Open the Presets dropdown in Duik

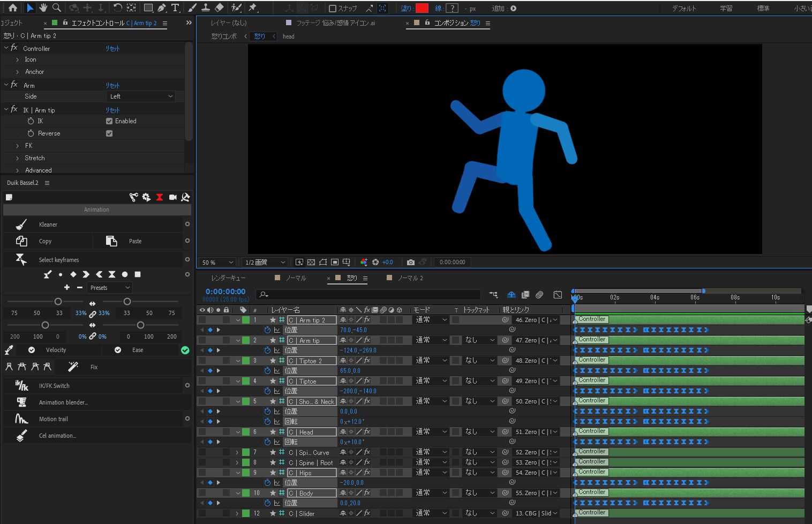click(110, 288)
